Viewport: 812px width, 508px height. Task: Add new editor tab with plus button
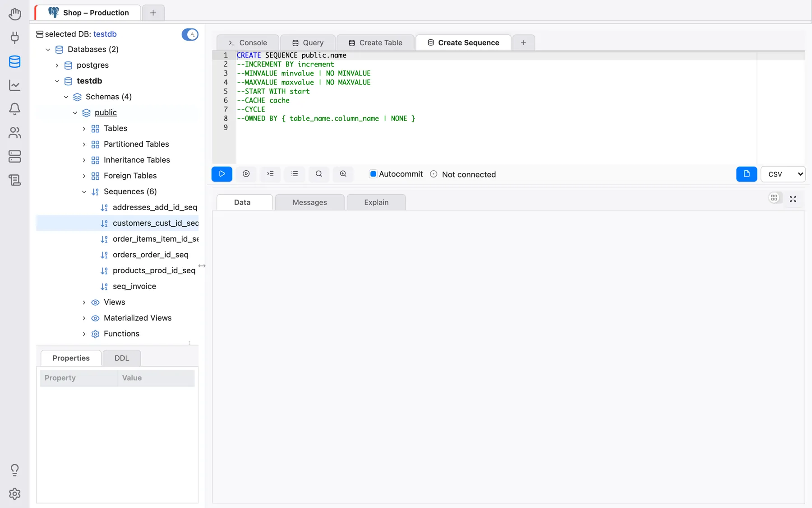click(523, 42)
